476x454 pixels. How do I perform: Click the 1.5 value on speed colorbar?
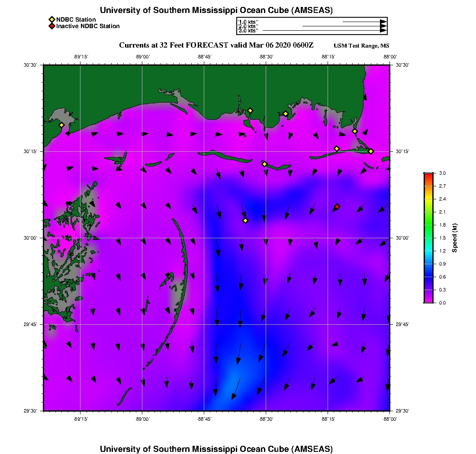click(x=442, y=238)
